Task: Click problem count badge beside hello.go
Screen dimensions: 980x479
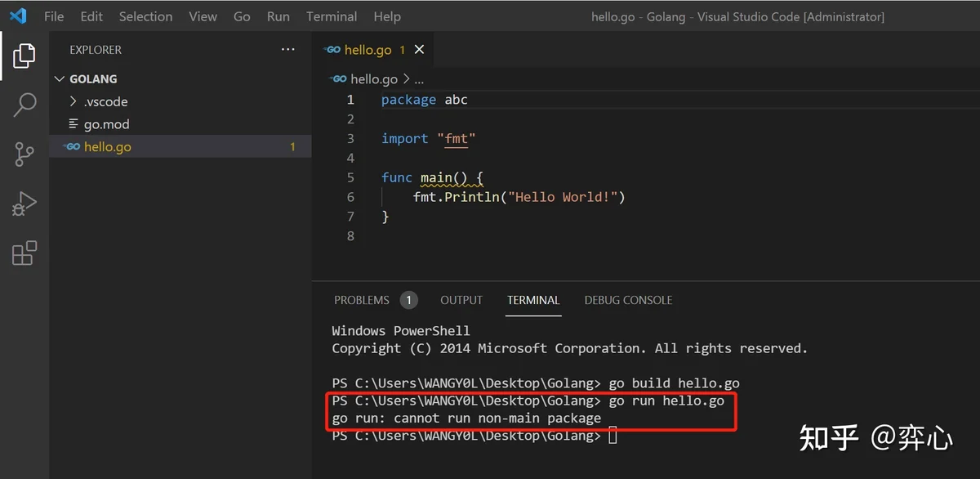Action: coord(292,147)
